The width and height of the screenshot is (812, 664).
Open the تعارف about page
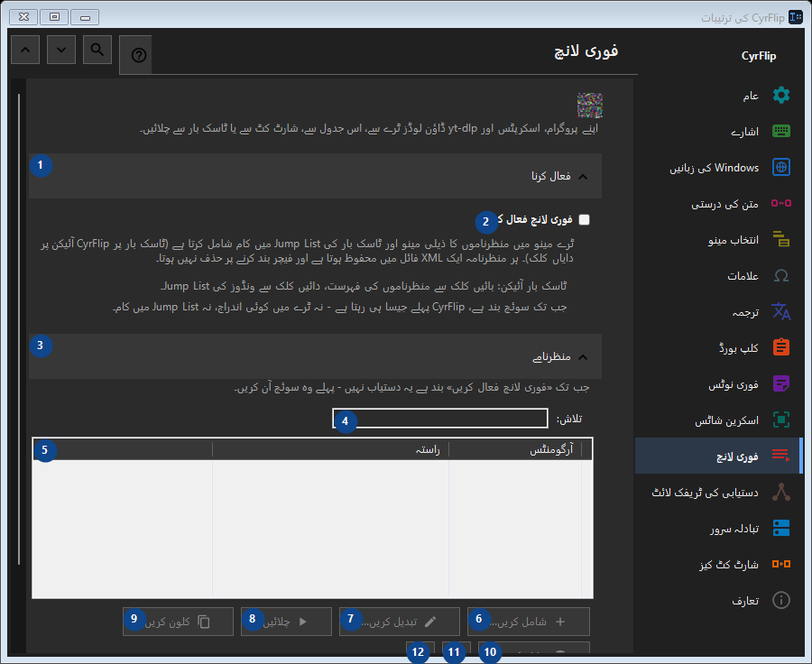point(719,600)
